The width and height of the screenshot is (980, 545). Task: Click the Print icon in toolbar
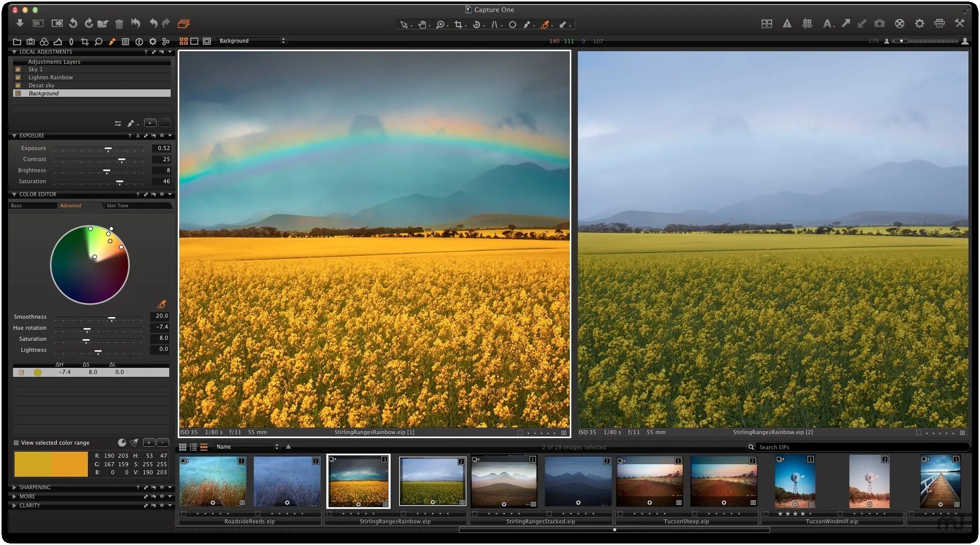[939, 24]
